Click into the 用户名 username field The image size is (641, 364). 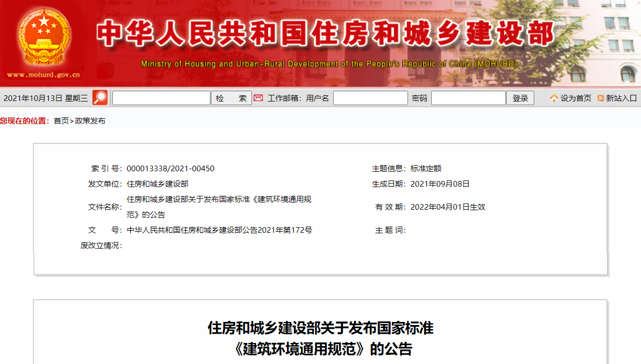point(370,98)
